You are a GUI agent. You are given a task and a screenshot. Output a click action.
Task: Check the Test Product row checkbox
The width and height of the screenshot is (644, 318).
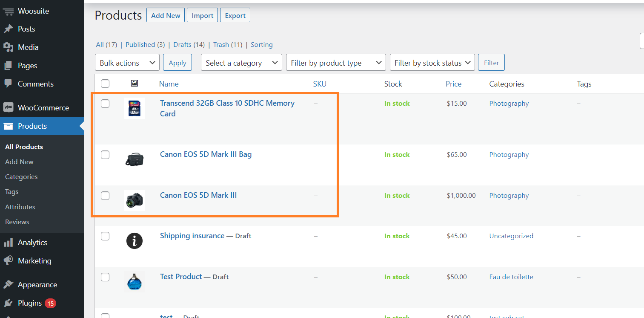pyautogui.click(x=105, y=277)
